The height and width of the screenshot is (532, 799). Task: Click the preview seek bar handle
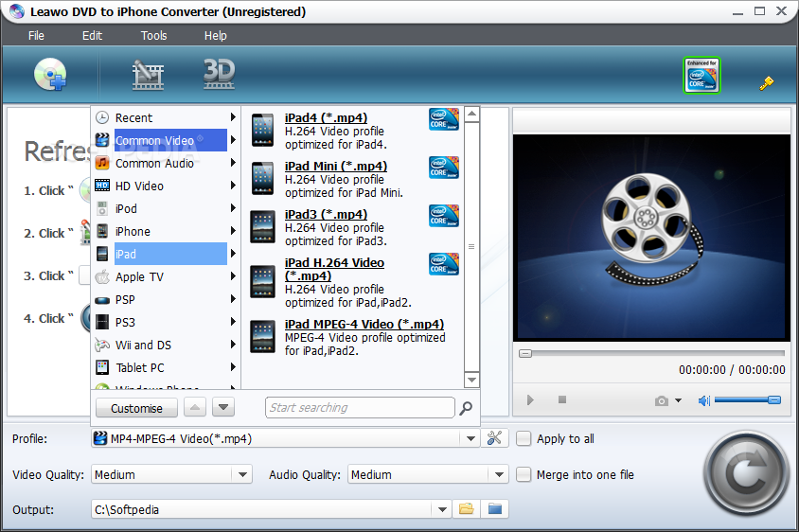coord(525,353)
